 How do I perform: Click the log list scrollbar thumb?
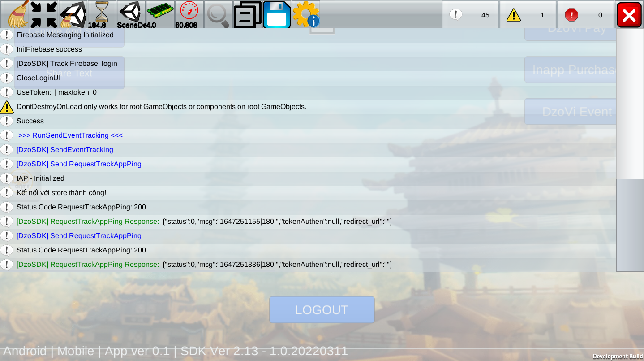pyautogui.click(x=630, y=225)
